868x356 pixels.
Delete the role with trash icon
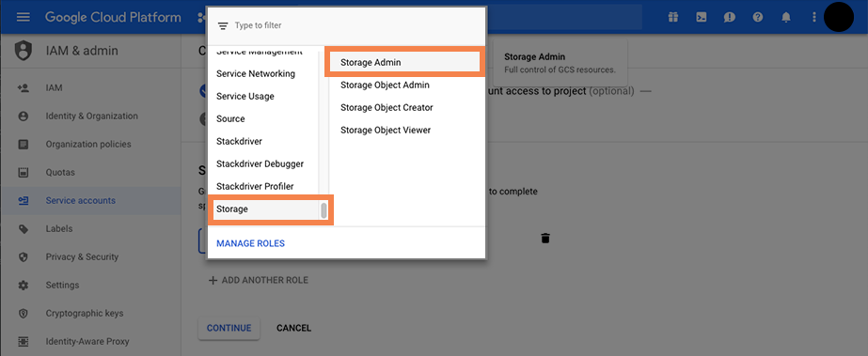pos(545,239)
